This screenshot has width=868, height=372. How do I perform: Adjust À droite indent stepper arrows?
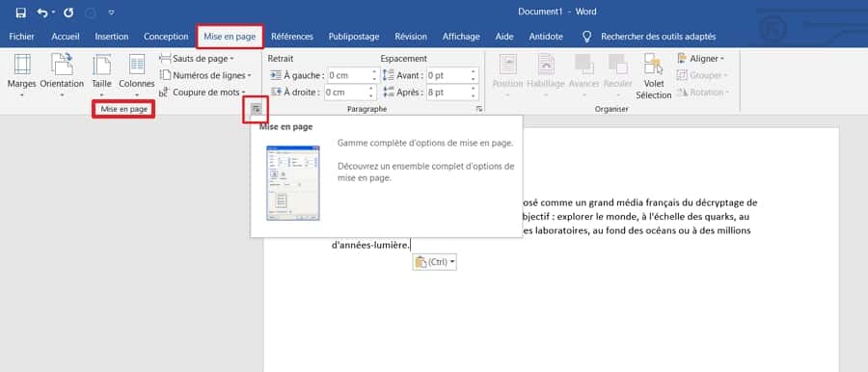[372, 93]
